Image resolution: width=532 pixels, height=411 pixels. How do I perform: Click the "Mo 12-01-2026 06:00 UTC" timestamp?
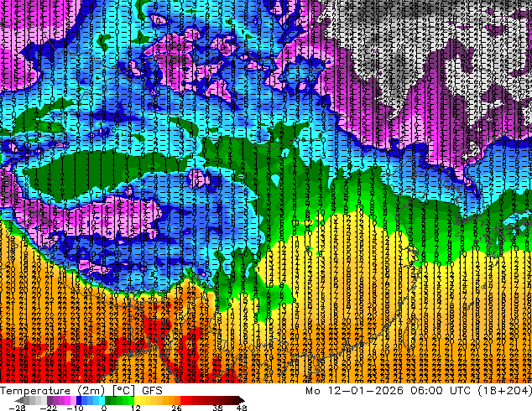pos(389,391)
